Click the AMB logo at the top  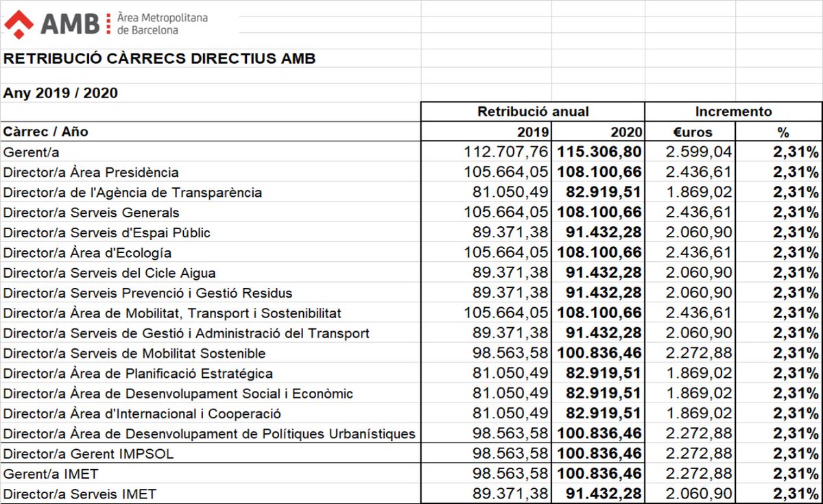pos(106,23)
